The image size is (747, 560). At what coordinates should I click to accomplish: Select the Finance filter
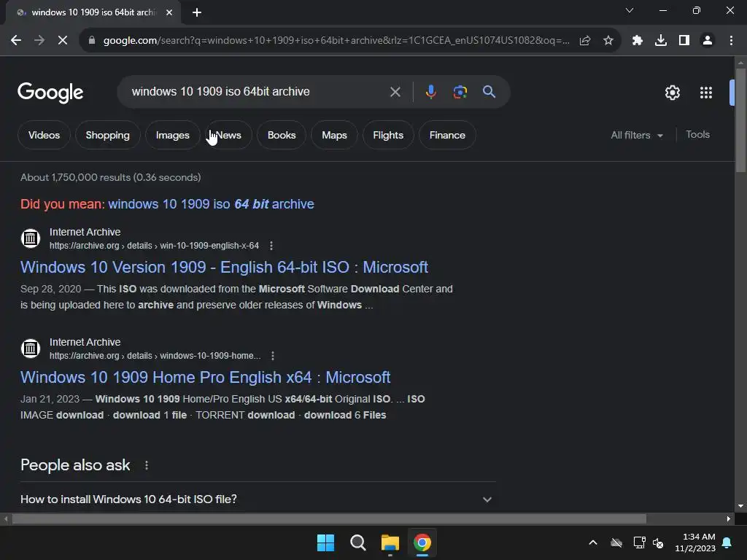(x=447, y=135)
